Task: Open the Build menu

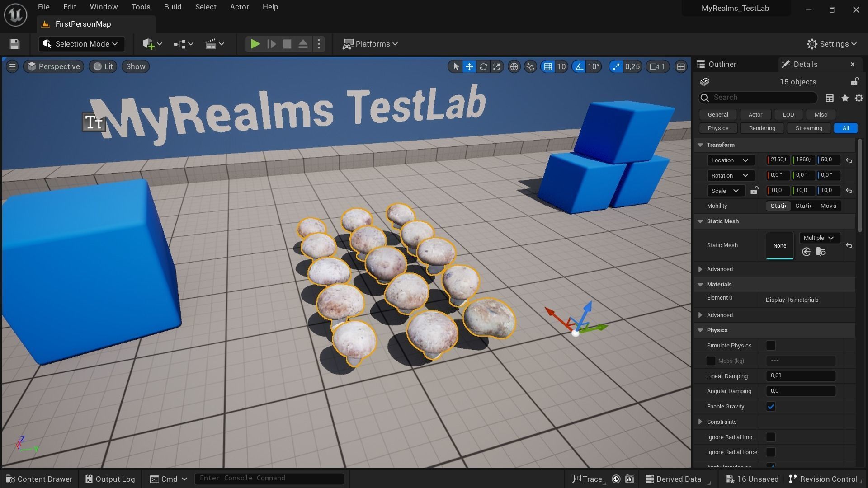Action: 172,7
